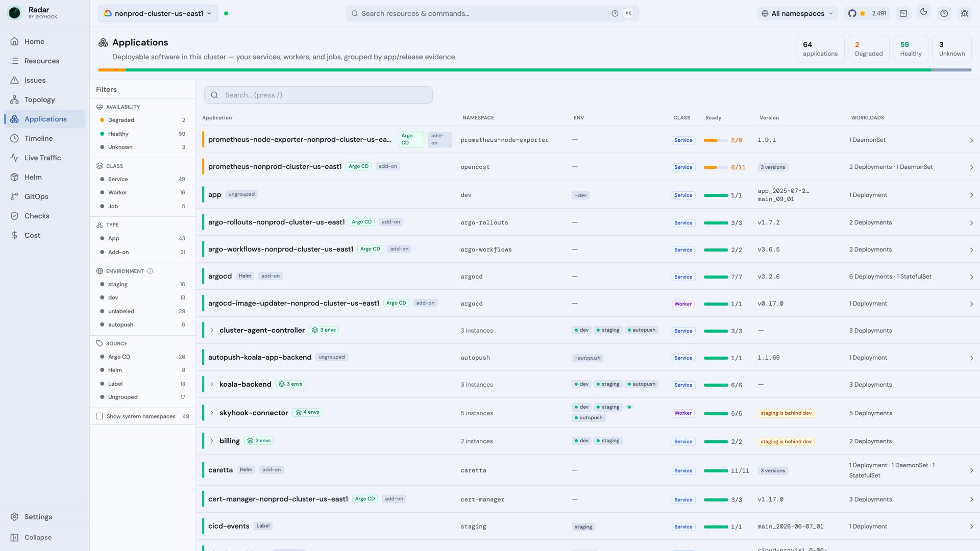980x551 pixels.
Task: Open the help question mark icon
Action: (944, 13)
